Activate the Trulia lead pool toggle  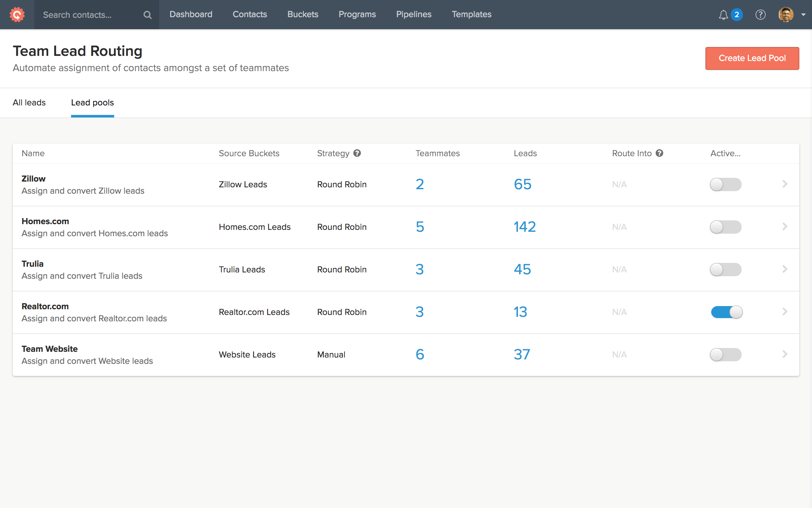(725, 270)
